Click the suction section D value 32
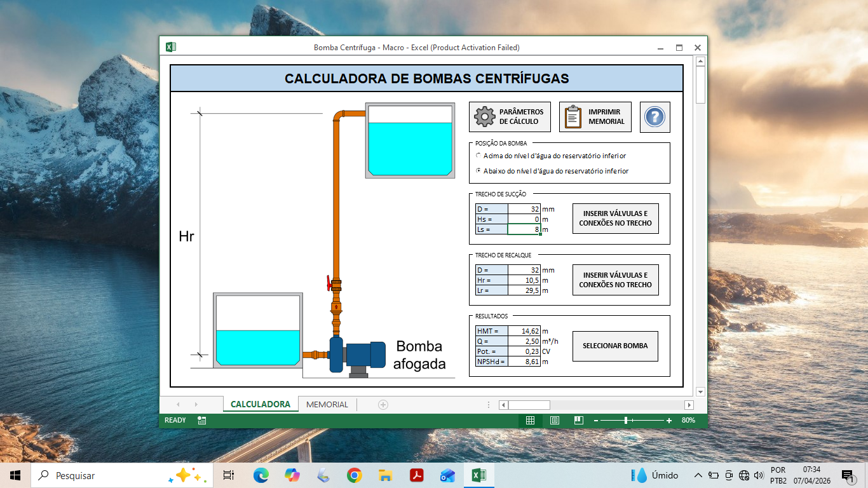868x488 pixels. (524, 209)
